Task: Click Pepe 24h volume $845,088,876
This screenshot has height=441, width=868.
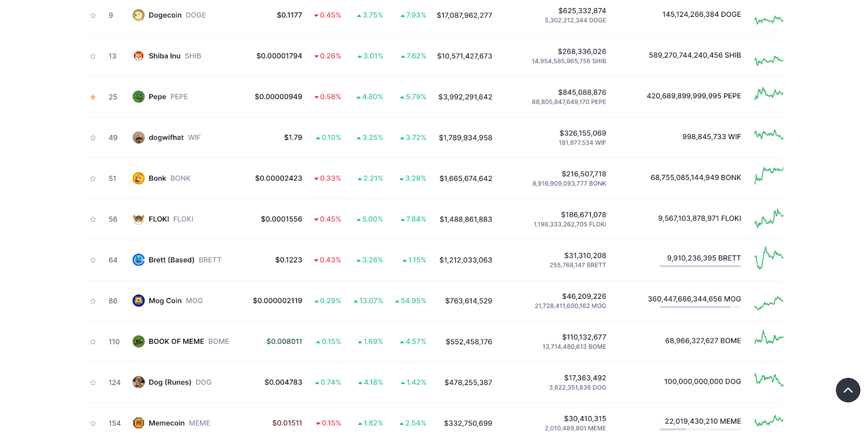Action: click(582, 92)
